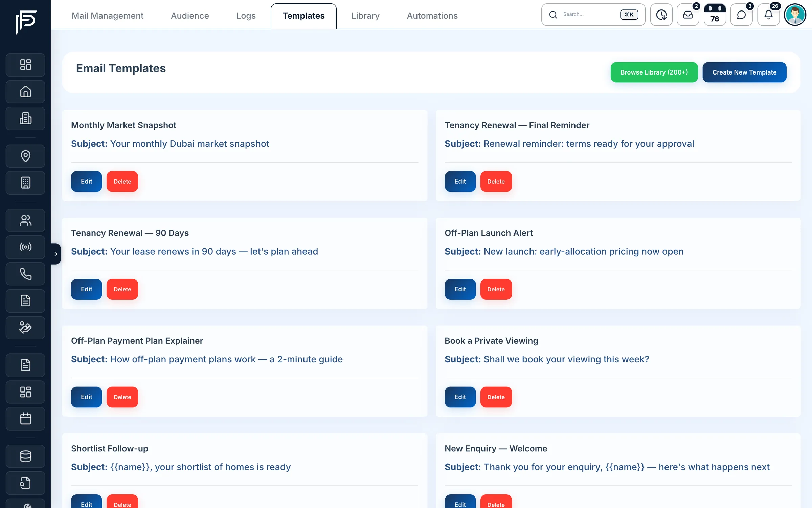The width and height of the screenshot is (812, 508).
Task: Click Browse Library (200+) button
Action: [654, 72]
